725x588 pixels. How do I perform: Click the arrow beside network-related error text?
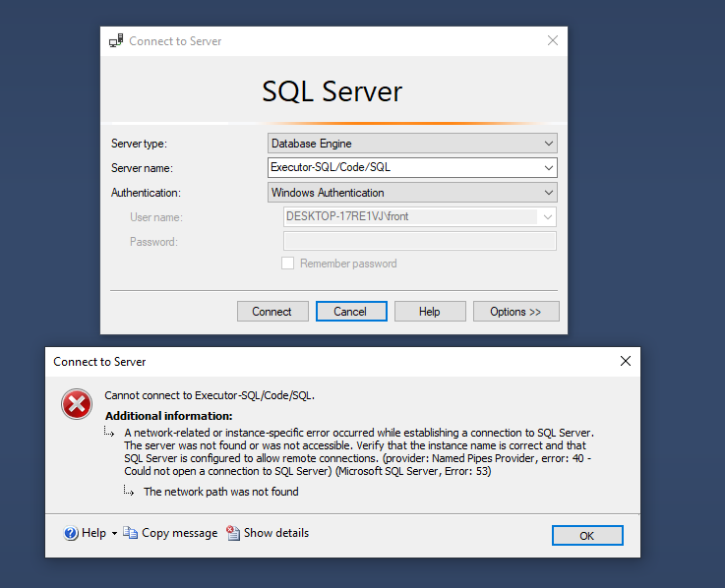(x=109, y=432)
